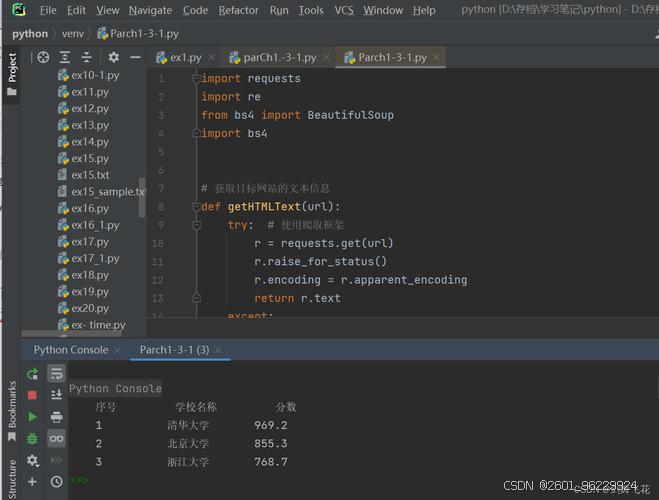Close the Parch1-3-1.py editor tab
Screen dimensions: 659x500
click(436, 57)
